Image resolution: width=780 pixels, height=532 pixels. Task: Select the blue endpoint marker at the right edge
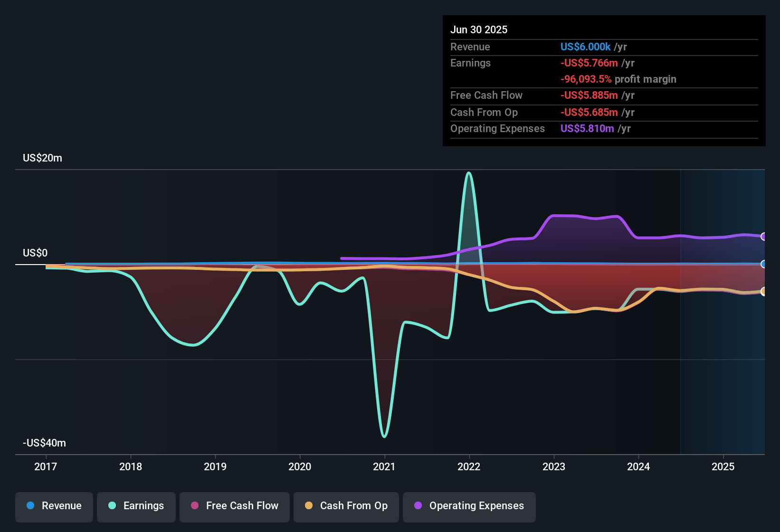click(764, 264)
